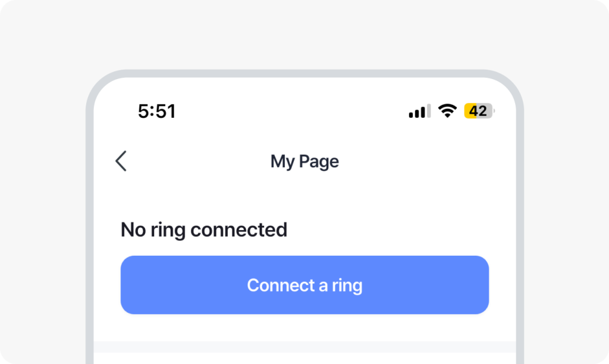Click the My Page header title
Image resolution: width=609 pixels, height=364 pixels.
[x=304, y=161]
